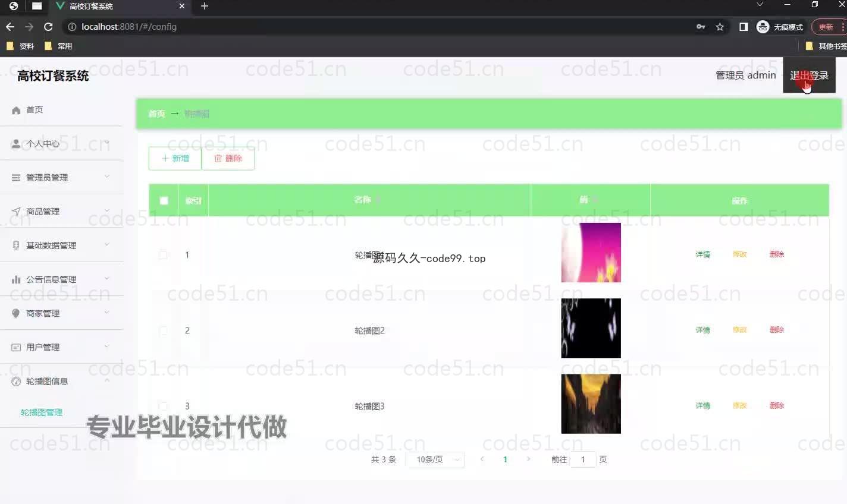Check the checkbox for row 2
The height and width of the screenshot is (504, 847).
pyautogui.click(x=163, y=330)
